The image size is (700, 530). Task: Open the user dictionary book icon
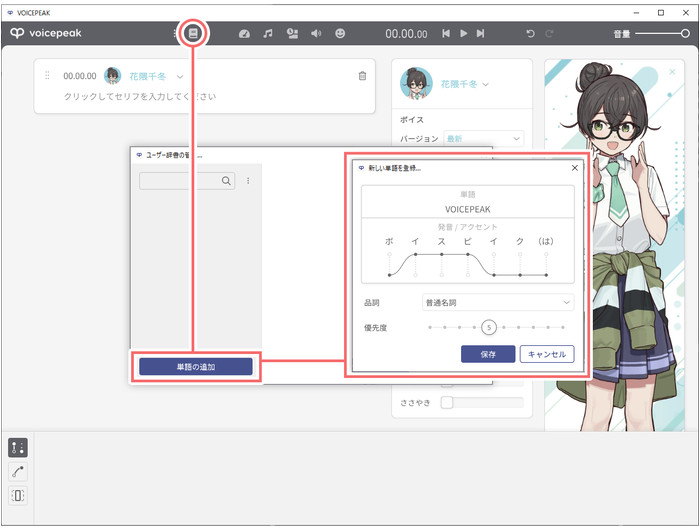[x=193, y=33]
